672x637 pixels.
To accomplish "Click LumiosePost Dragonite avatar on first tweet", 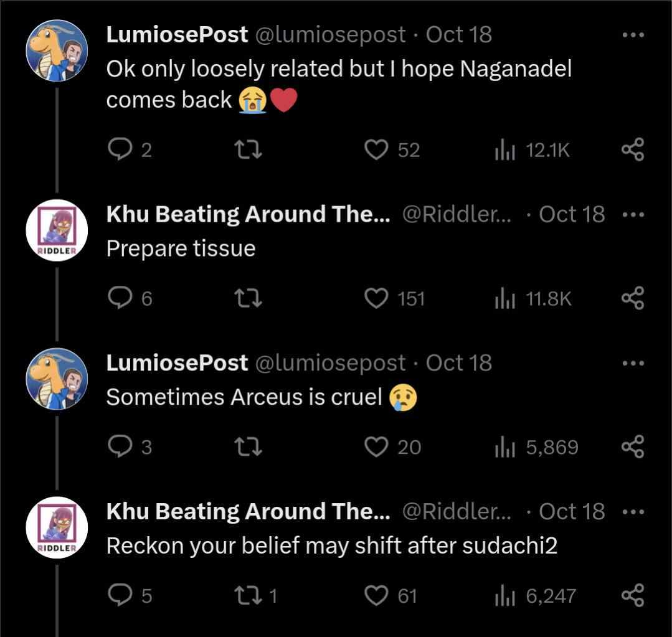I will point(57,50).
